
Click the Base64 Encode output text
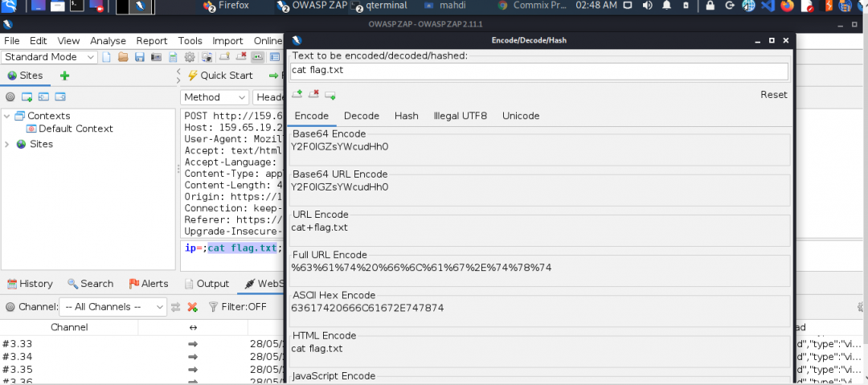340,147
